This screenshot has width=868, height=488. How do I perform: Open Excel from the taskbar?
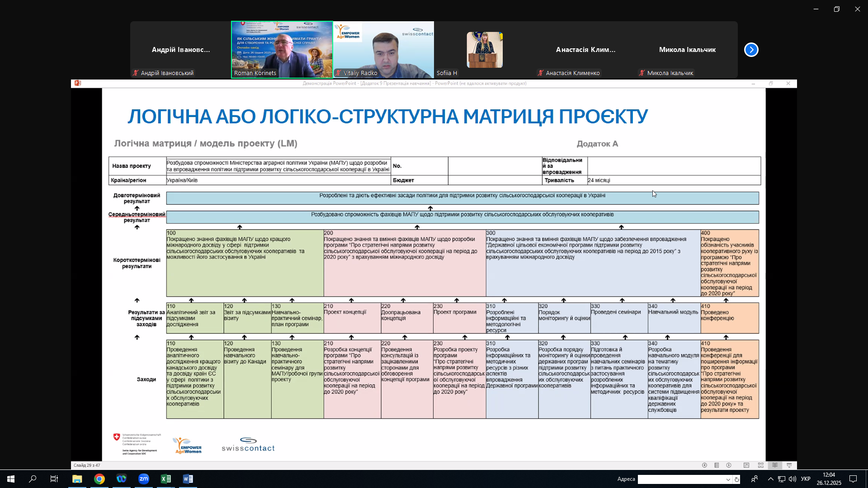(x=166, y=479)
